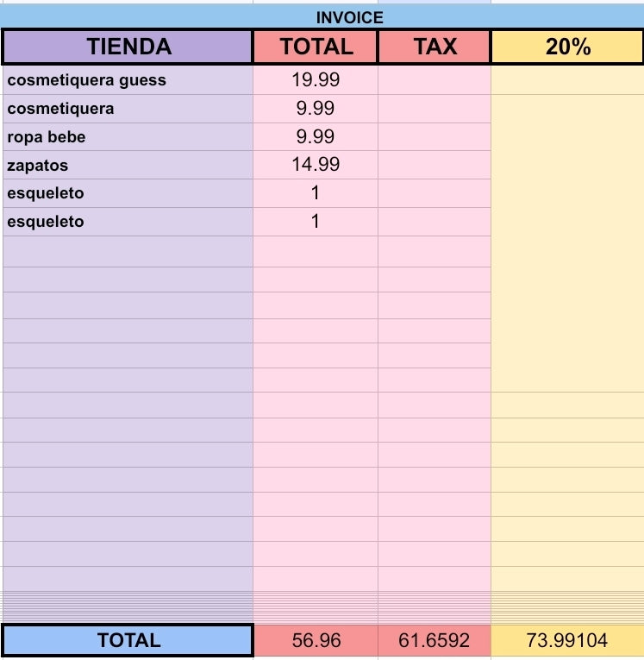Screen dimensions: 644x660
Task: Select the 73.99104 total cell
Action: click(x=567, y=640)
